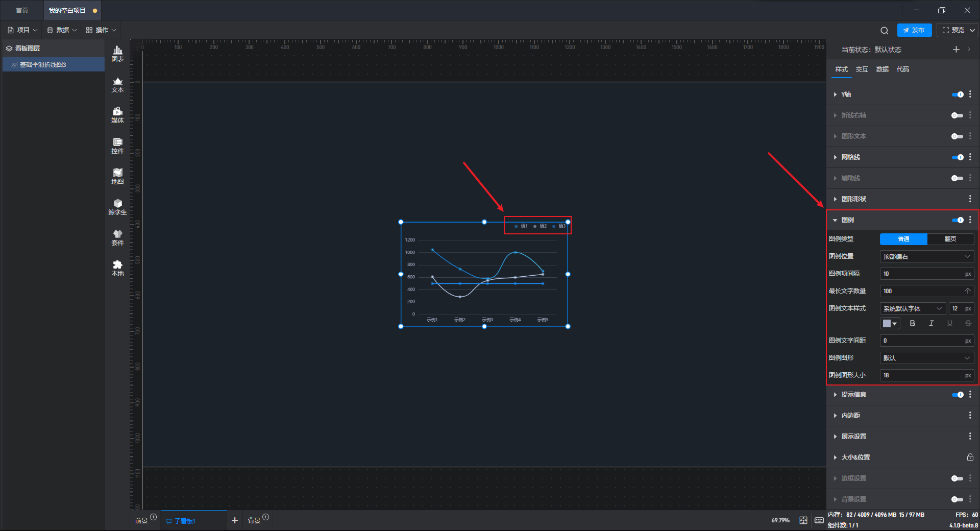Image resolution: width=980 pixels, height=531 pixels.
Task: Click the search magnifier icon
Action: coord(884,30)
